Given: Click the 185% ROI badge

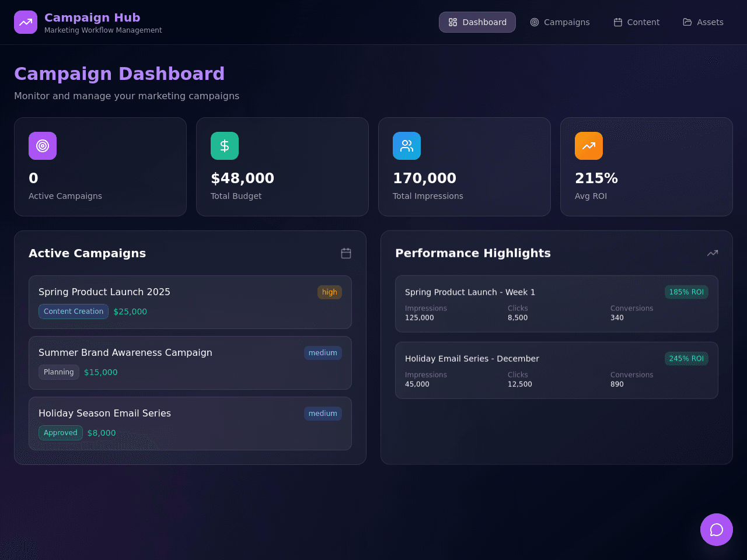Looking at the screenshot, I should (x=686, y=292).
